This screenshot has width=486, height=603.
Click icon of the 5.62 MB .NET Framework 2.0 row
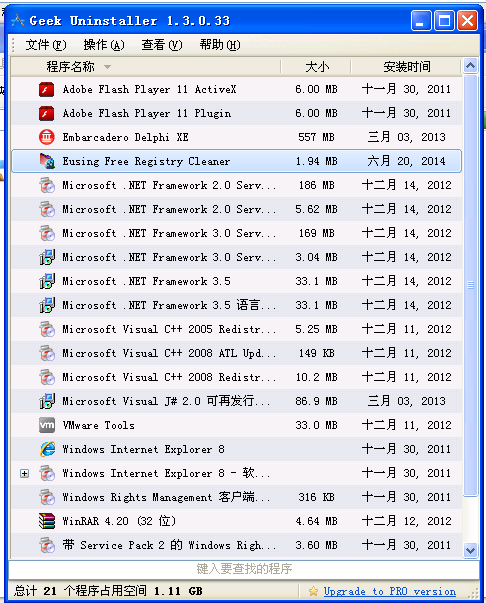coord(47,209)
